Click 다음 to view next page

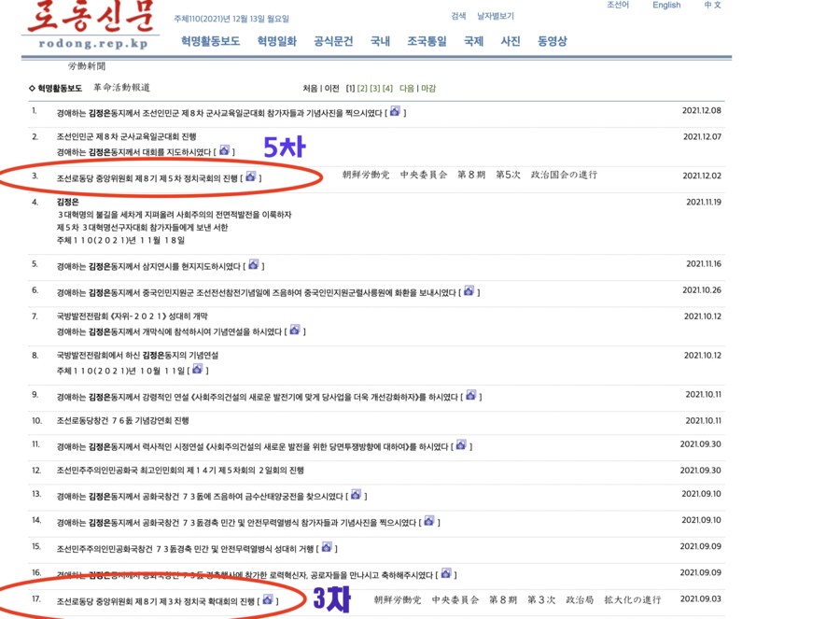(x=407, y=88)
